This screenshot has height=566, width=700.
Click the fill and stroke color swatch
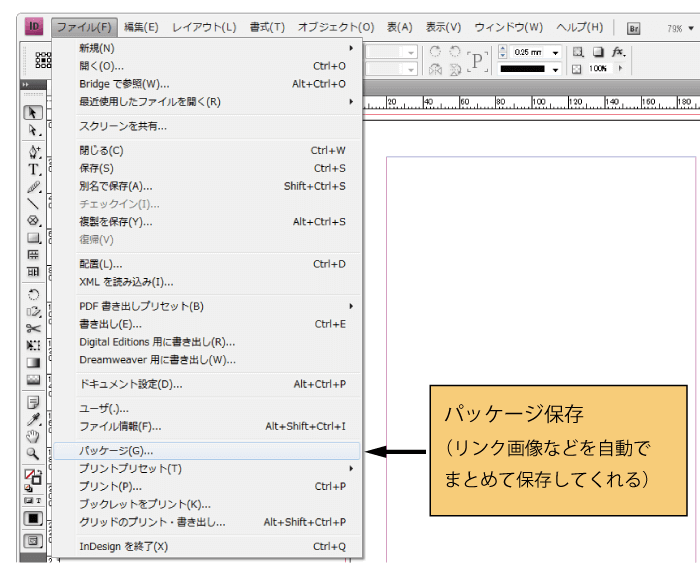pyautogui.click(x=33, y=477)
